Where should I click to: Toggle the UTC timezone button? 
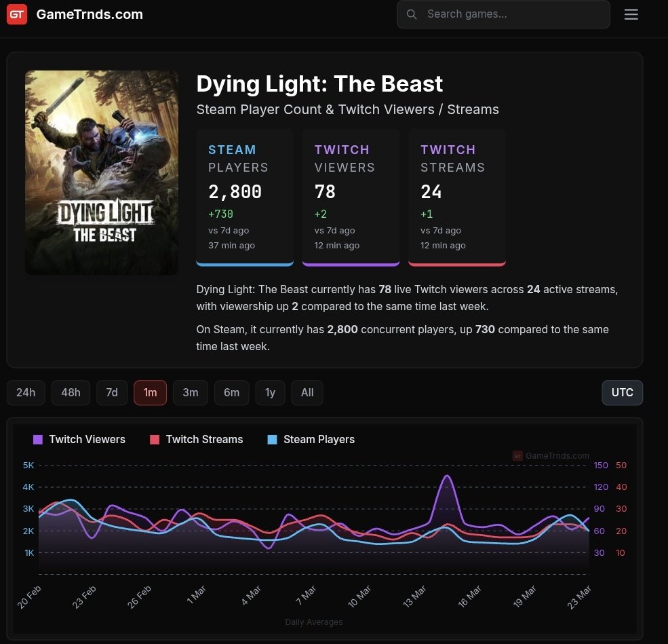click(x=622, y=392)
